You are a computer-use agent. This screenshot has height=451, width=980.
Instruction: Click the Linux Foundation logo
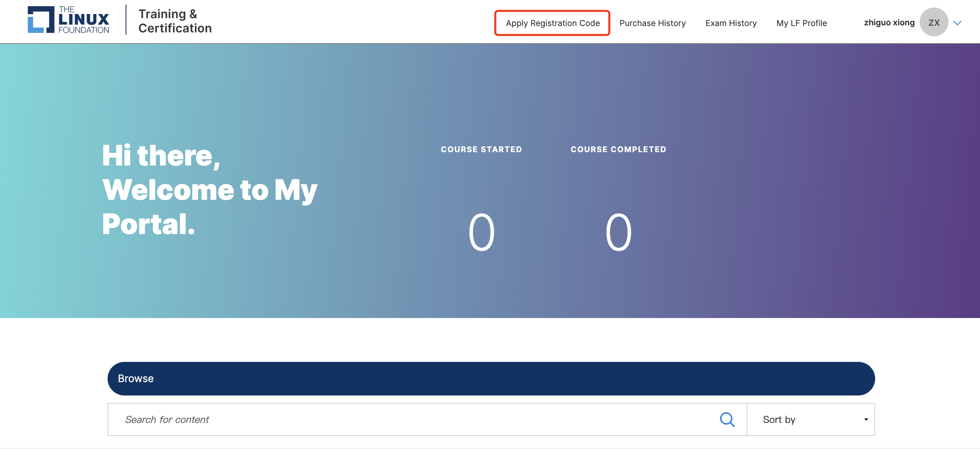[69, 20]
